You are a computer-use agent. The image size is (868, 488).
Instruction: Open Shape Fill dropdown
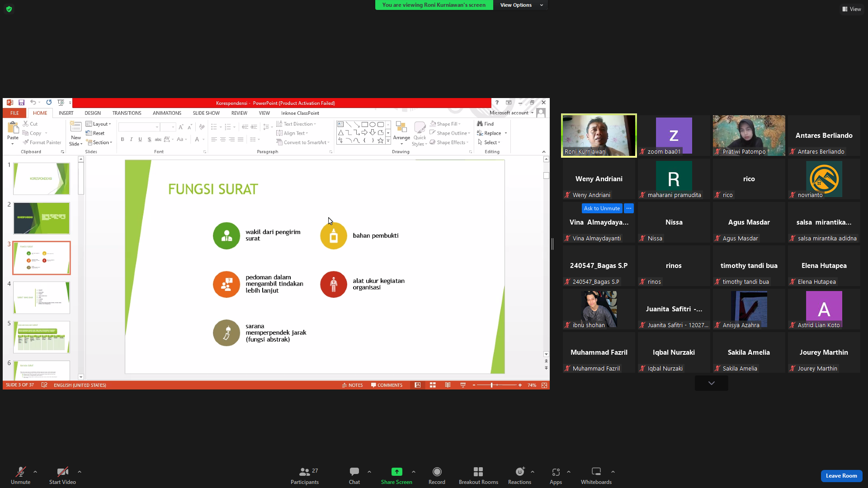click(445, 124)
